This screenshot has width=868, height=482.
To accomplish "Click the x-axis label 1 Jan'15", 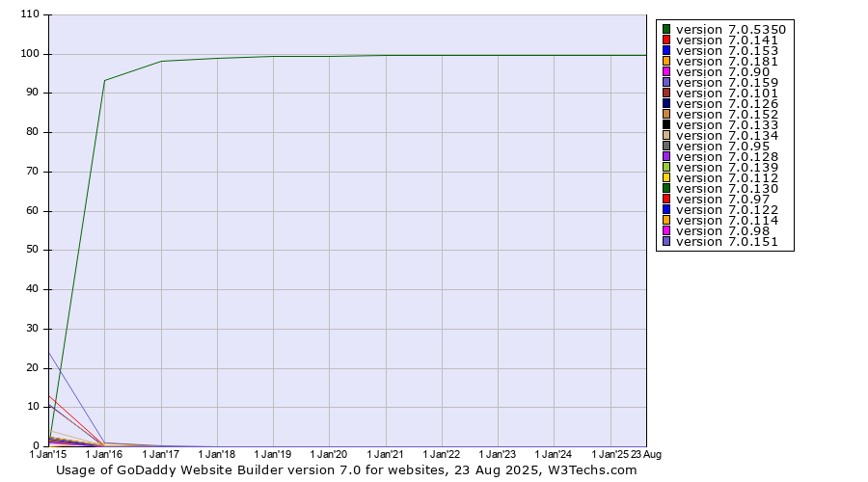I will pyautogui.click(x=47, y=454).
